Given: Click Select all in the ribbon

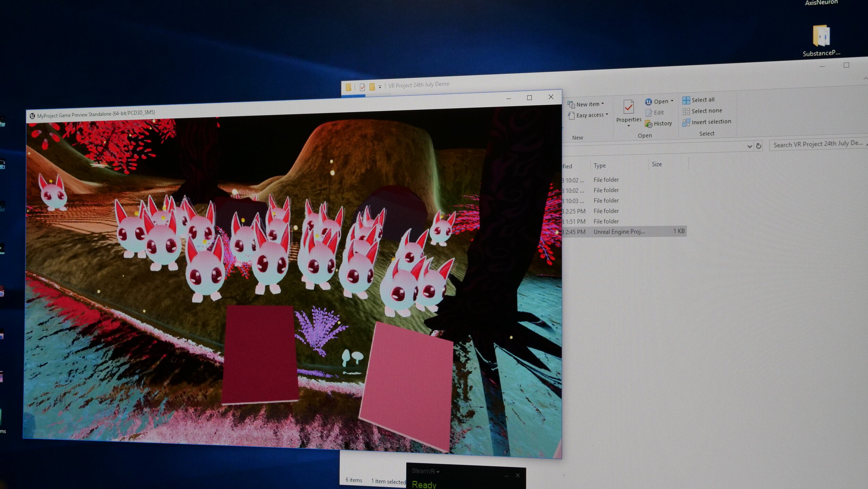Looking at the screenshot, I should click(x=699, y=100).
